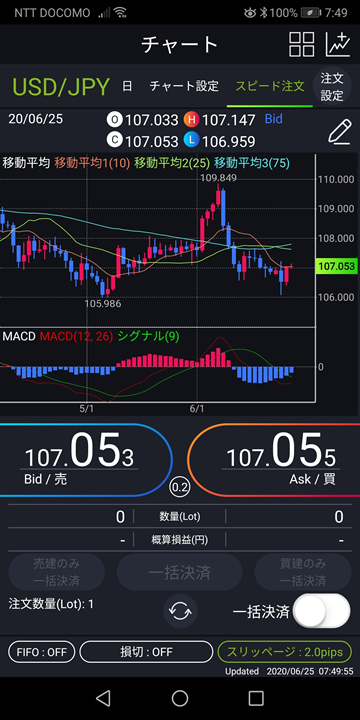The image size is (360, 720).
Task: Open the USD/JPY currency pair selector
Action: coord(61,86)
